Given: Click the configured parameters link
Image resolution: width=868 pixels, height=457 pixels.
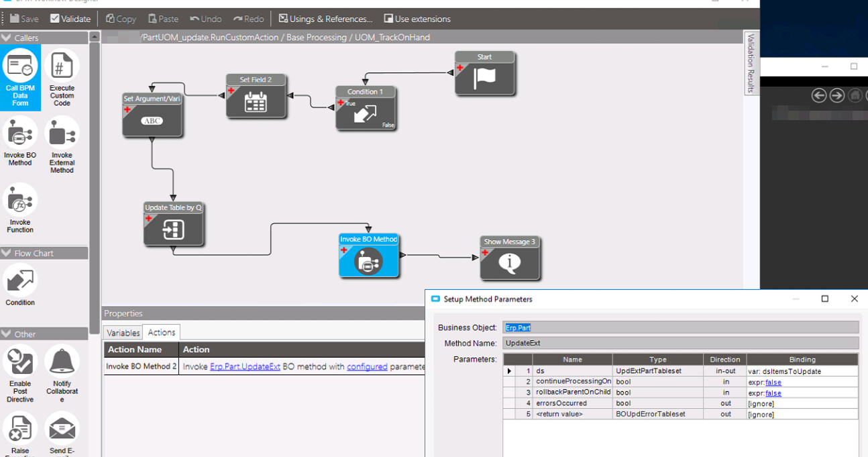Looking at the screenshot, I should pos(367,367).
